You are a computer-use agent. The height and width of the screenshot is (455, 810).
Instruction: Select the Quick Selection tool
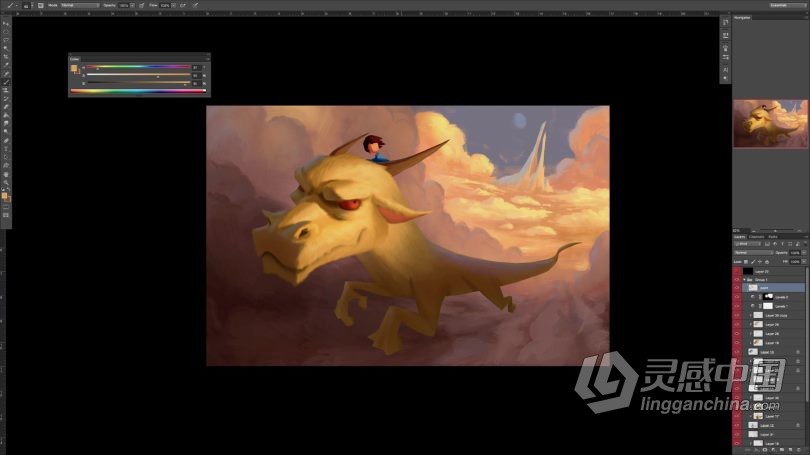coord(6,48)
